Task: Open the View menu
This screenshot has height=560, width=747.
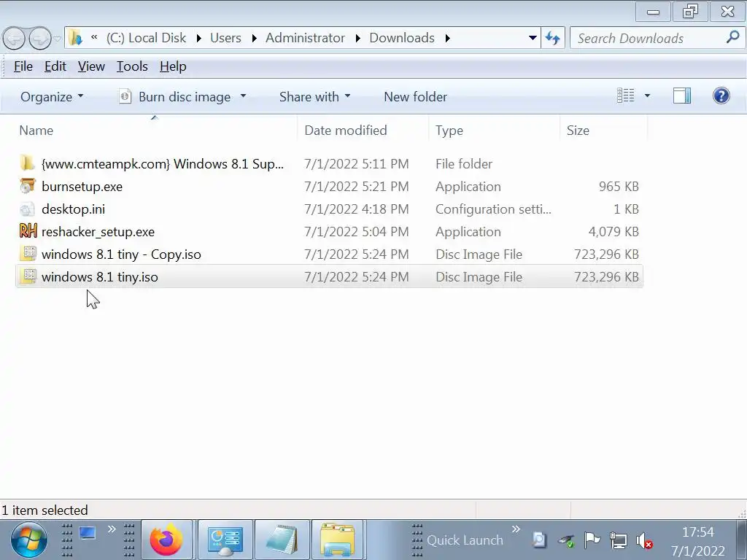Action: tap(91, 66)
